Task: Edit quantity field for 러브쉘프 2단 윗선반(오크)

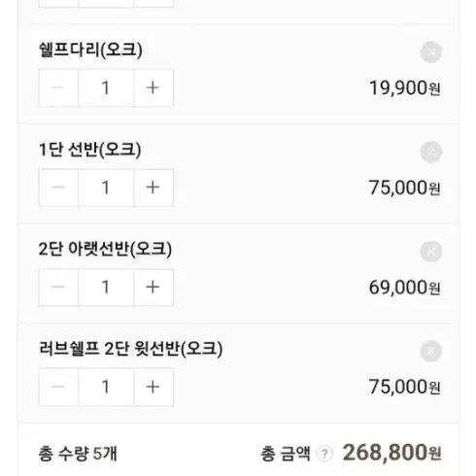Action: click(106, 387)
